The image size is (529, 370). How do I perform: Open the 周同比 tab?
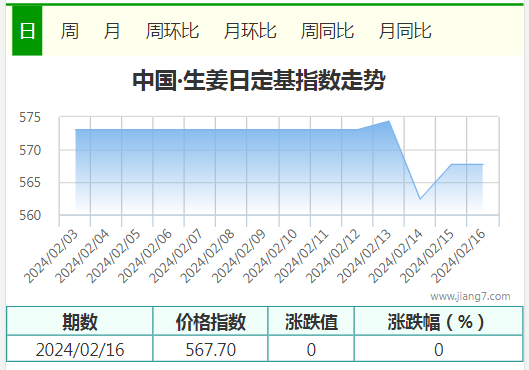pyautogui.click(x=327, y=31)
